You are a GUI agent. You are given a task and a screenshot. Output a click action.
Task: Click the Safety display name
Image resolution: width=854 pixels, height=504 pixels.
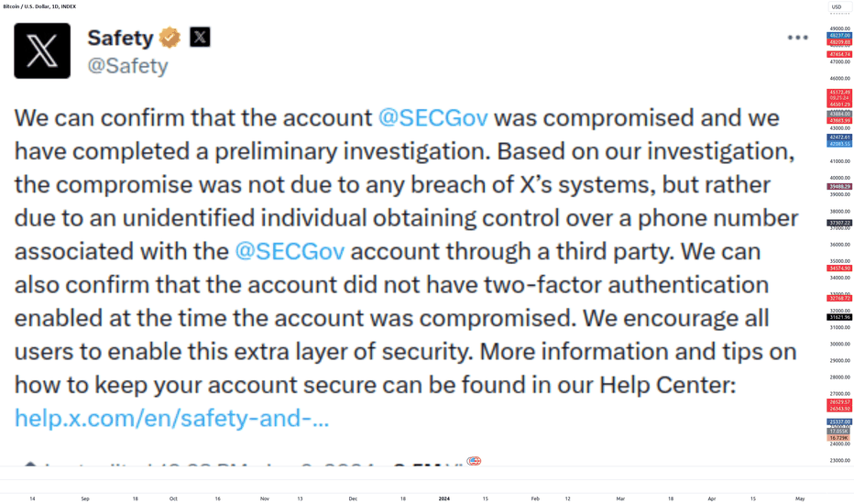(120, 38)
